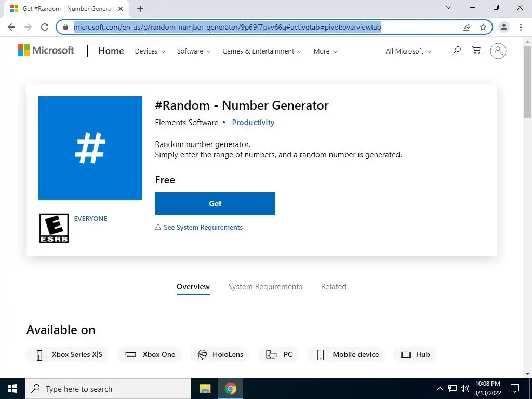
Task: Open Chrome's three-dot menu
Action: (521, 27)
